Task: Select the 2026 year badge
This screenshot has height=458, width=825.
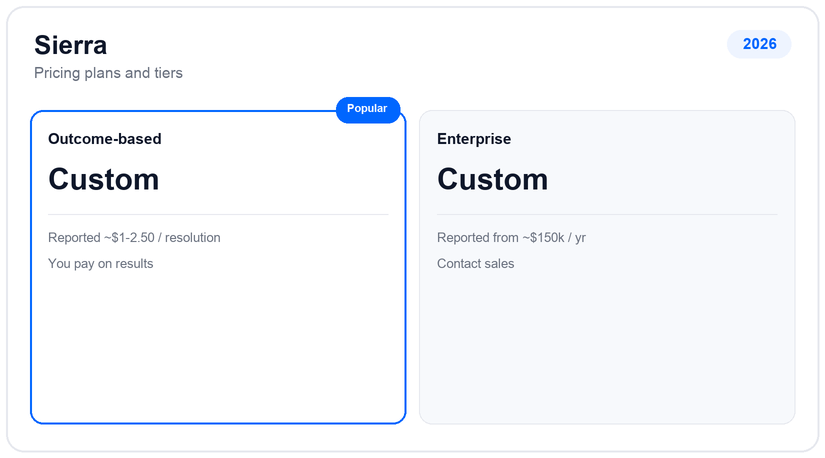Action: (759, 44)
